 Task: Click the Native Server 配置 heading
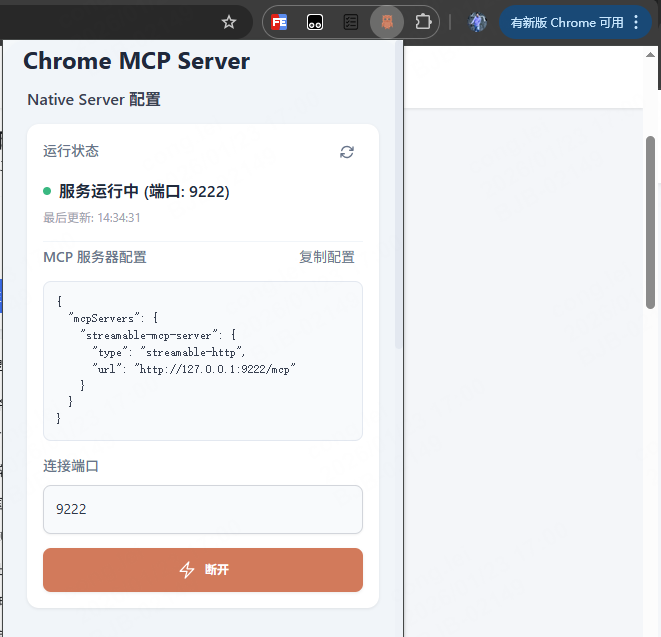[x=94, y=99]
